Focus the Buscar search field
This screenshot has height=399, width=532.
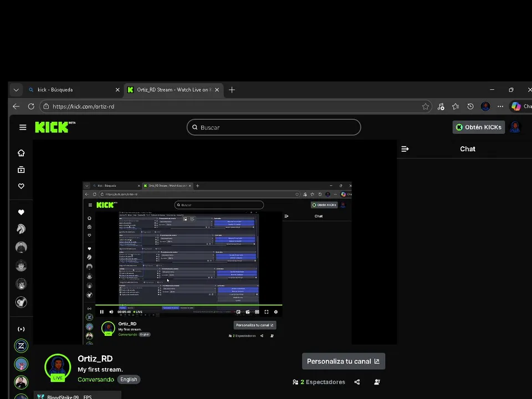[274, 127]
